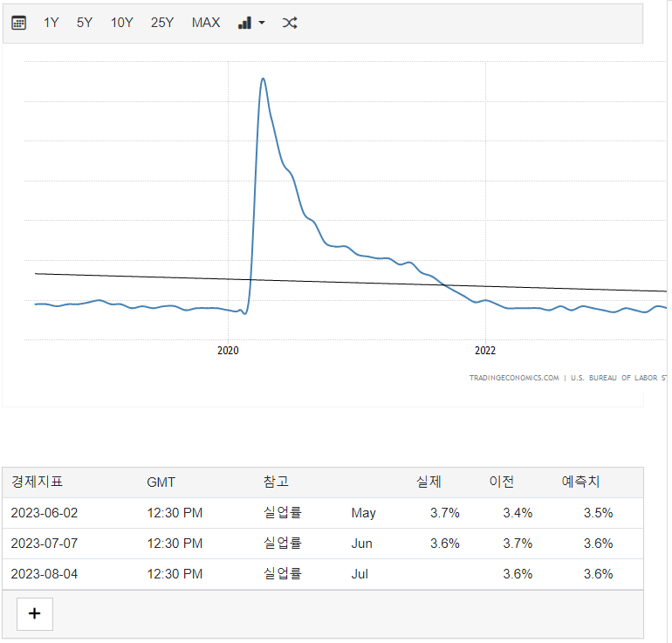Click 실업률 in the Jul row

[283, 573]
